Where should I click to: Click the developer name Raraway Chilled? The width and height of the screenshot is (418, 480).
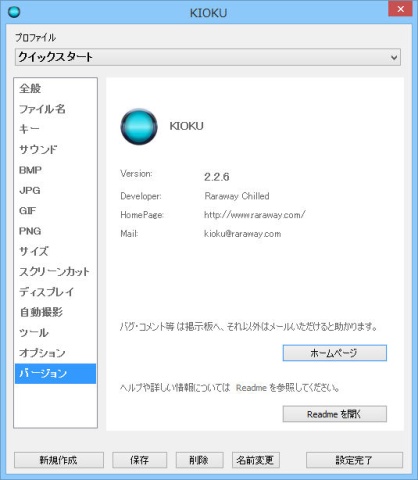(237, 196)
